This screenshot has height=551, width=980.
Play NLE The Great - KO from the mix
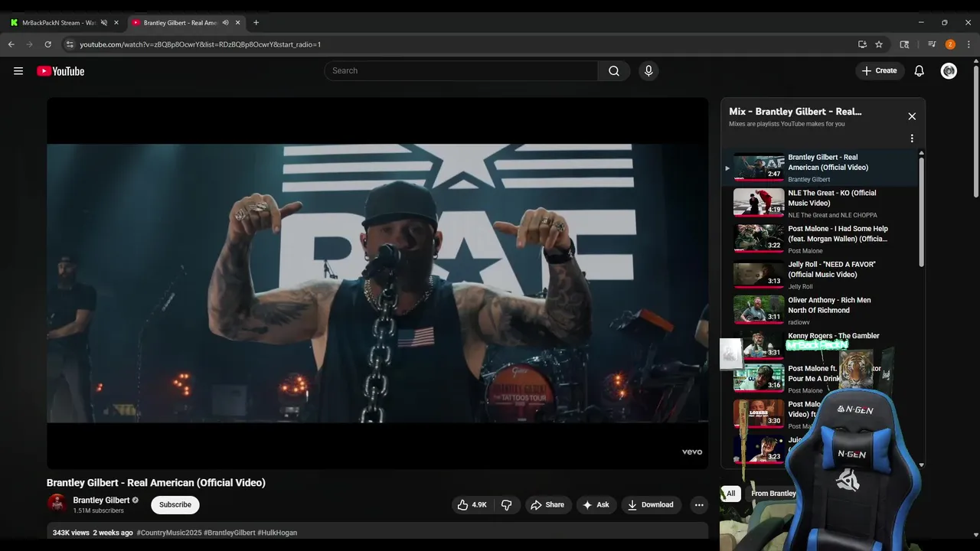pos(819,204)
